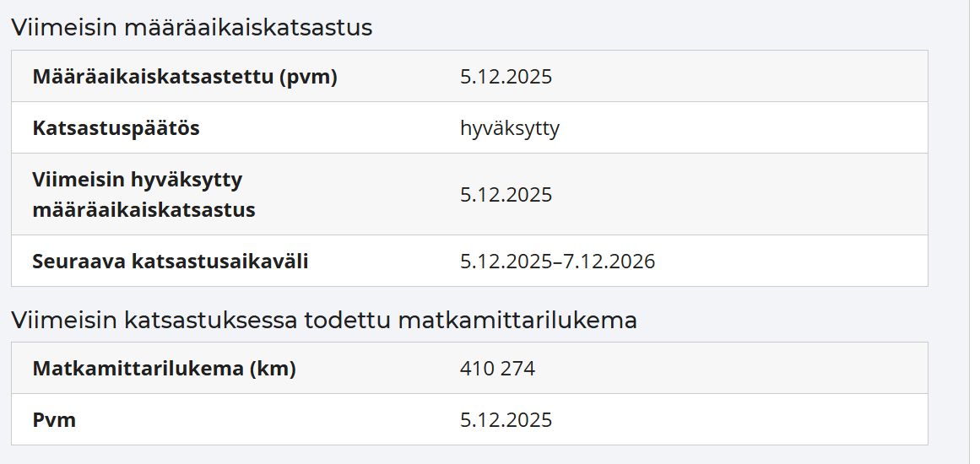The image size is (980, 464).
Task: Click the 'Viimeisin katsastuksessa todettu matkamittarilukema' heading
Action: pyautogui.click(x=324, y=320)
